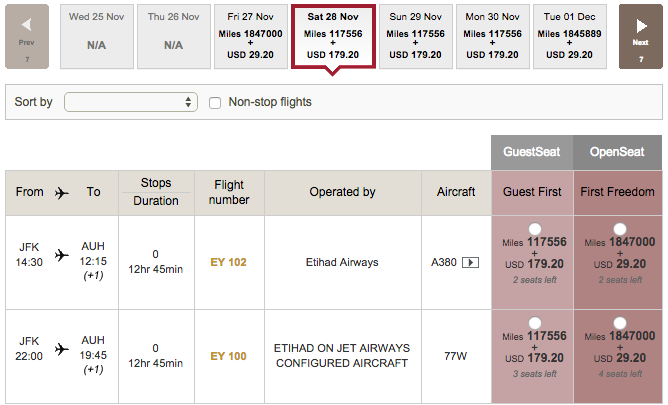This screenshot has width=668, height=405.
Task: Toggle Non-stop flights checkbox
Action: pos(215,103)
